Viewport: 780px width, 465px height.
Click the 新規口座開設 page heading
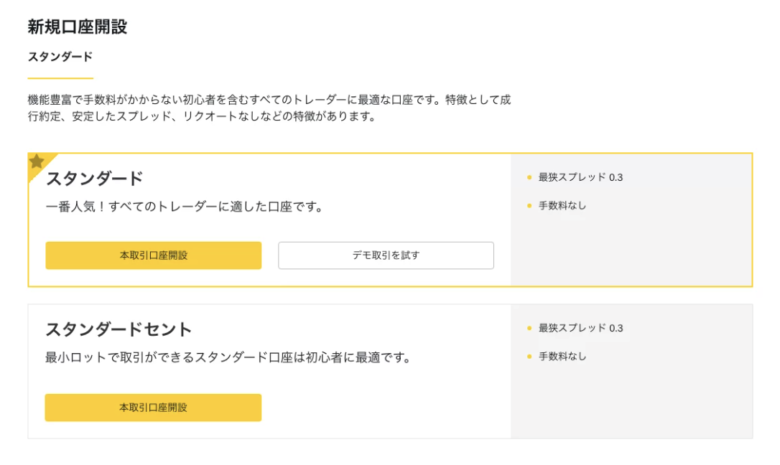pos(77,27)
